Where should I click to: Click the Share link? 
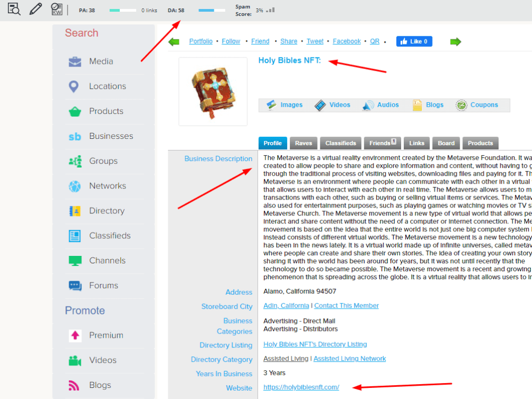[x=289, y=41]
